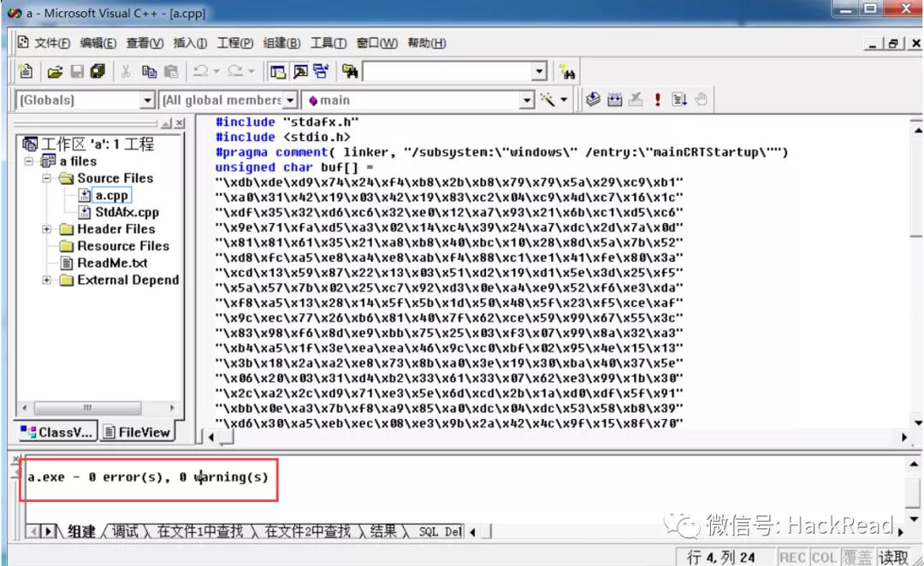Viewport: 924px width, 566px height.
Task: Click the New Text File icon
Action: pyautogui.click(x=25, y=71)
